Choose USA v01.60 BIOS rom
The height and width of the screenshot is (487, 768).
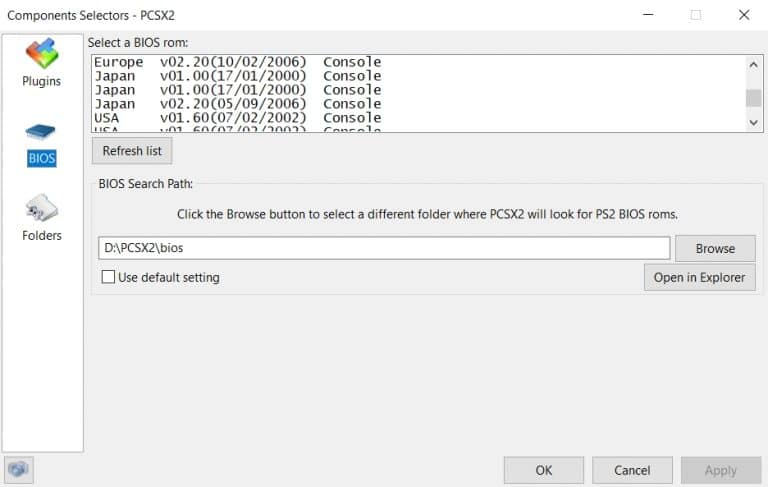(x=238, y=118)
